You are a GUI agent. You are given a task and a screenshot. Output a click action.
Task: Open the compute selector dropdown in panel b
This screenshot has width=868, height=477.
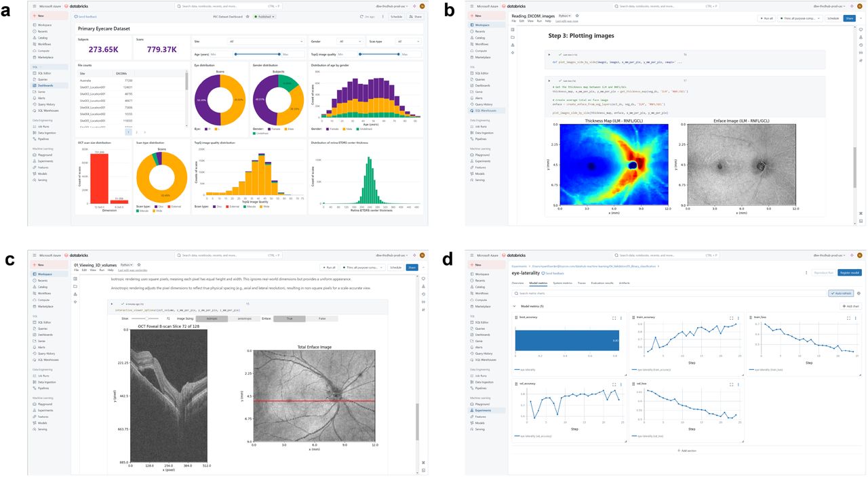802,18
